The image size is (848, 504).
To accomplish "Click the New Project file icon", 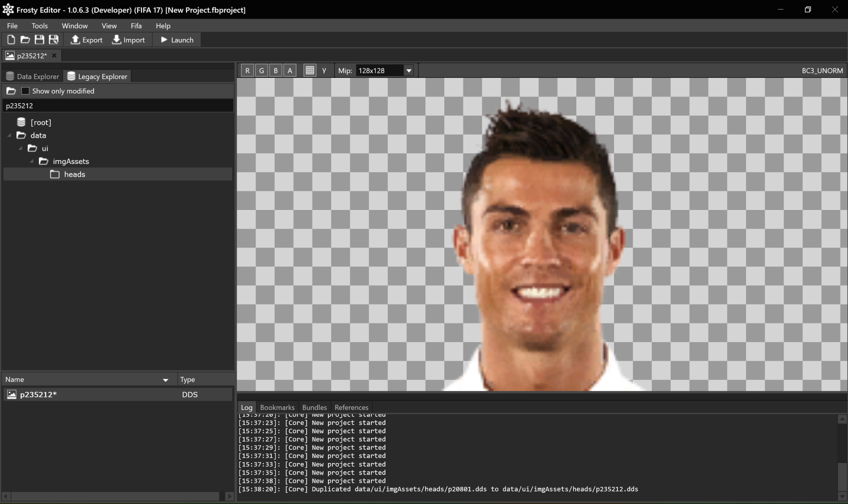I will point(11,40).
